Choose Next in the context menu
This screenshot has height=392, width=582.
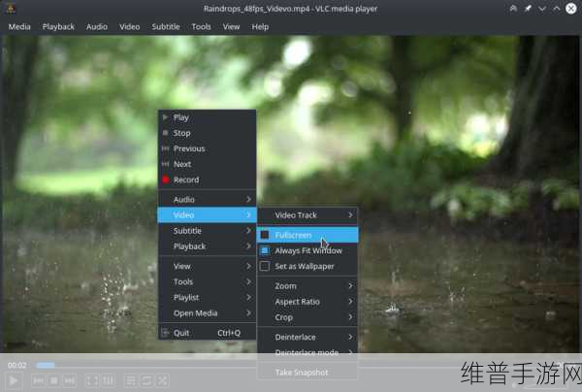click(x=207, y=164)
